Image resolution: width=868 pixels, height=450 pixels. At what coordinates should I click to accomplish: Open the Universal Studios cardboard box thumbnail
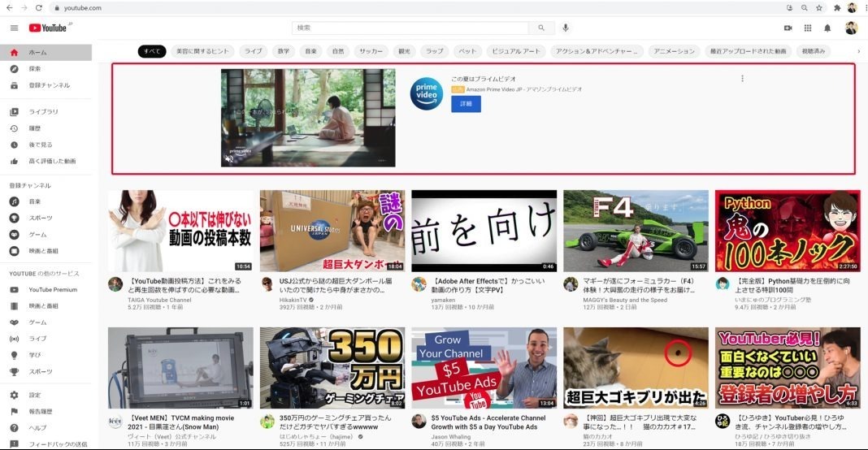coord(332,231)
